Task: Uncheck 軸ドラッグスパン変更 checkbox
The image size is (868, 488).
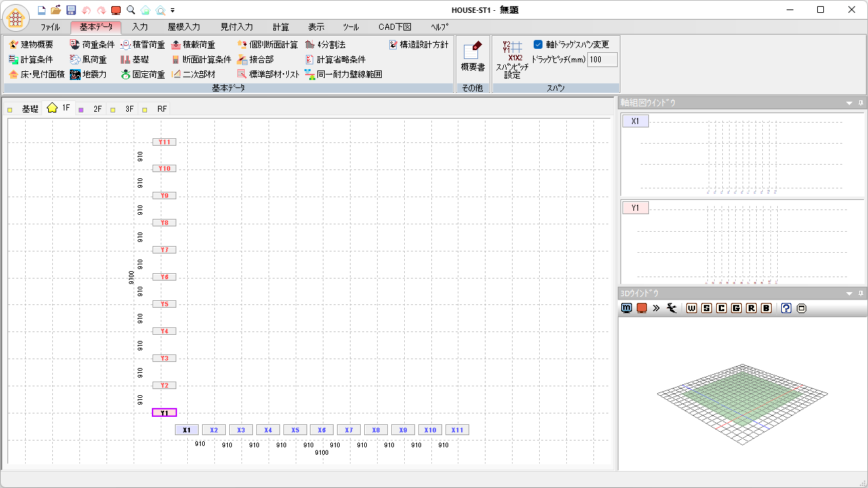Action: pyautogui.click(x=538, y=45)
